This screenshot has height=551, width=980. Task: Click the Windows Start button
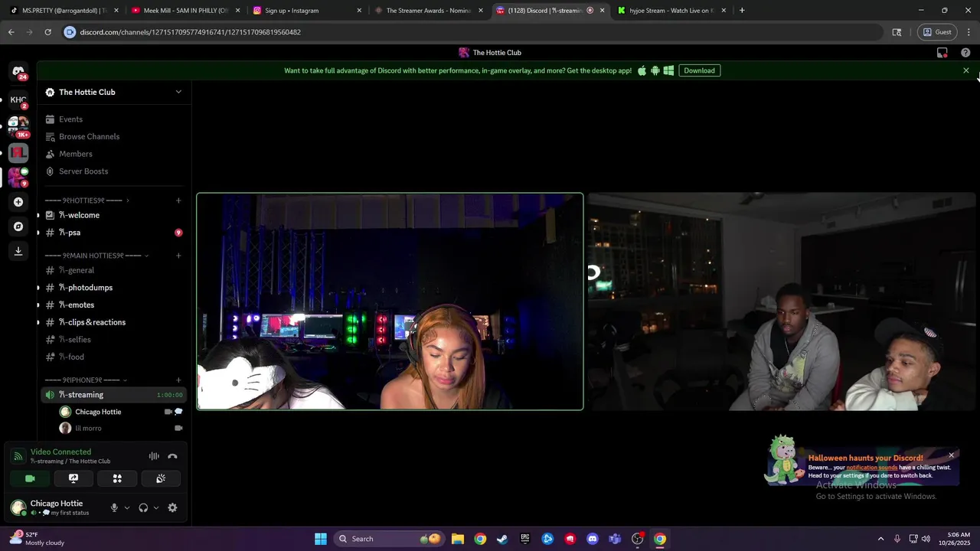coord(321,539)
